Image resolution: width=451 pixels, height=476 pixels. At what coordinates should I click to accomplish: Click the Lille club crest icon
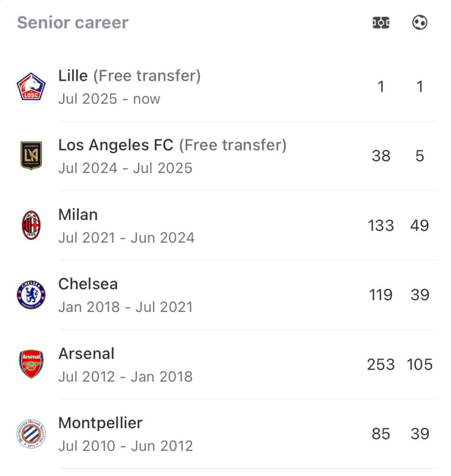(x=31, y=87)
